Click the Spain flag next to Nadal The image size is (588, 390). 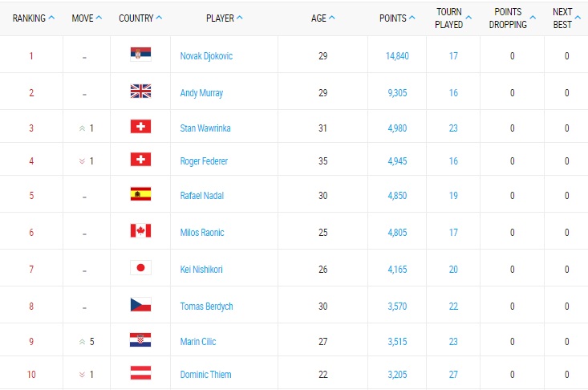(140, 193)
